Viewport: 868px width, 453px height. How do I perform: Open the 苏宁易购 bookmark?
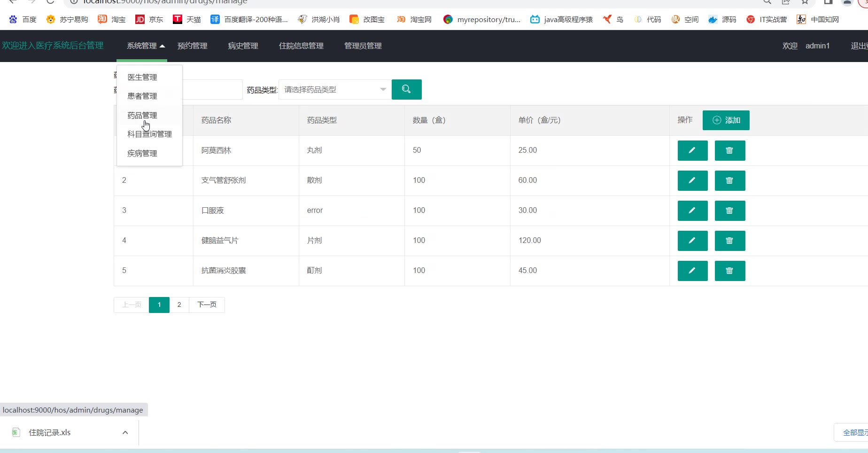click(67, 19)
